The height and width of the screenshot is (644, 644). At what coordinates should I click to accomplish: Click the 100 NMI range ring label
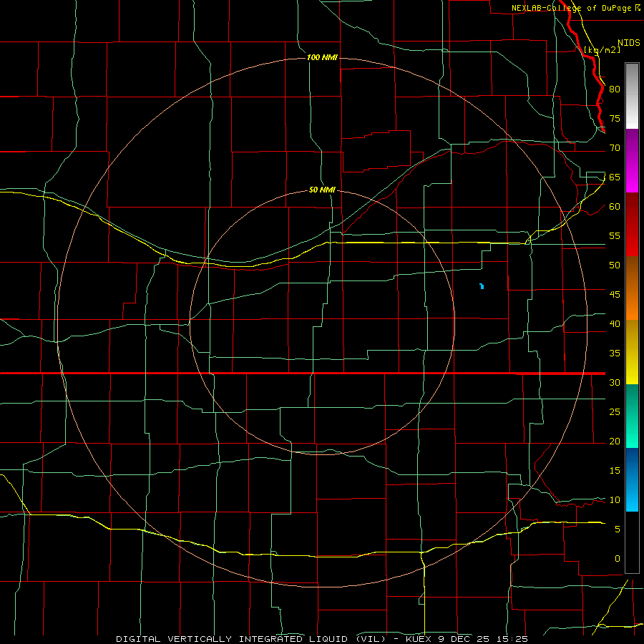point(322,57)
